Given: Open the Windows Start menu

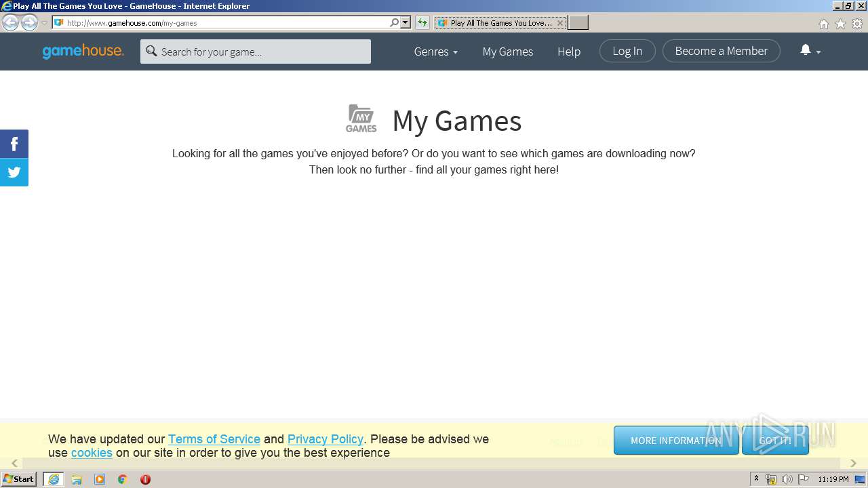Looking at the screenshot, I should pyautogui.click(x=19, y=479).
